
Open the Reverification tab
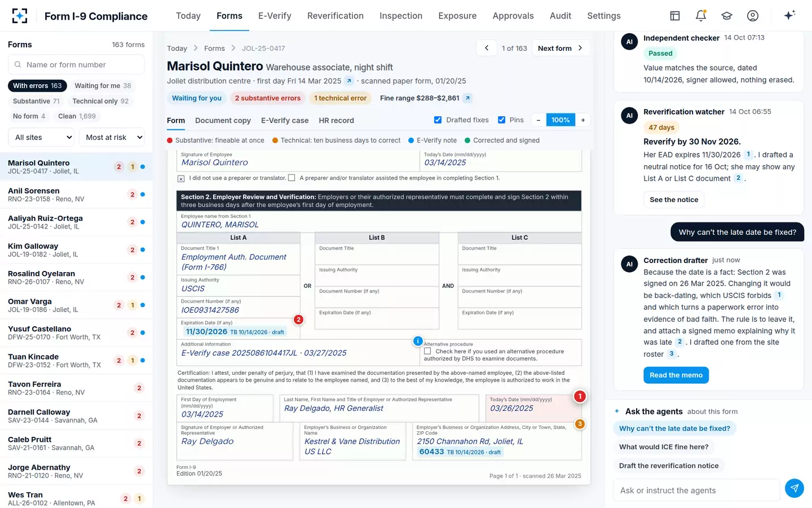[336, 16]
